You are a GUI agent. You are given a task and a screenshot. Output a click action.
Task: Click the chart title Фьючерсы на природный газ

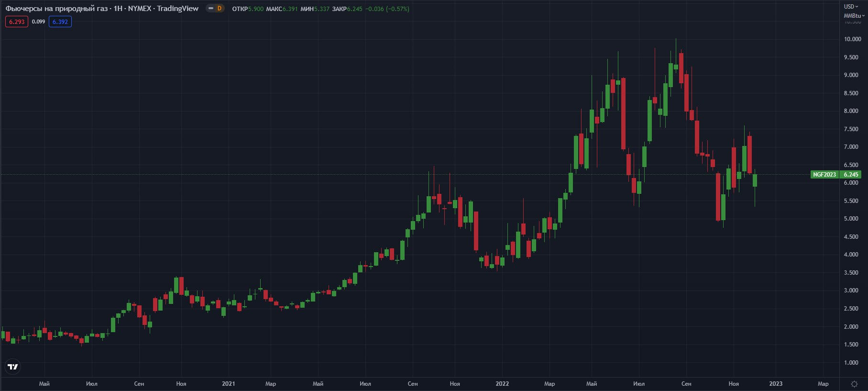pyautogui.click(x=56, y=9)
